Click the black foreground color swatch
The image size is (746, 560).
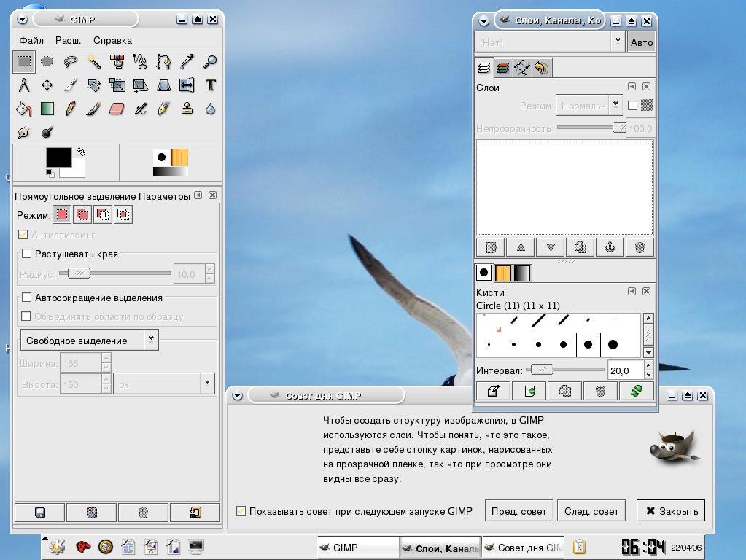(58, 157)
